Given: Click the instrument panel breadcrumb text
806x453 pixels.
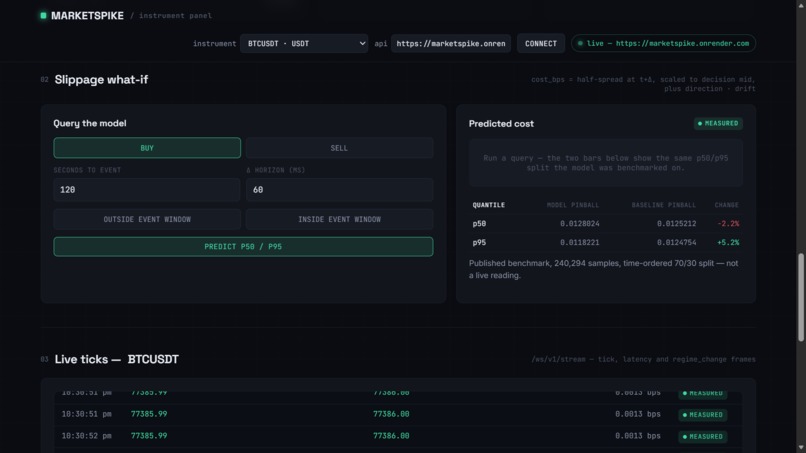Looking at the screenshot, I should click(175, 16).
